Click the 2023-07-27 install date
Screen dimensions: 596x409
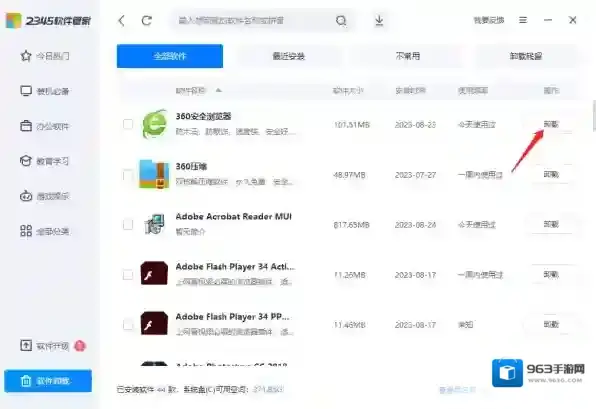[415, 175]
